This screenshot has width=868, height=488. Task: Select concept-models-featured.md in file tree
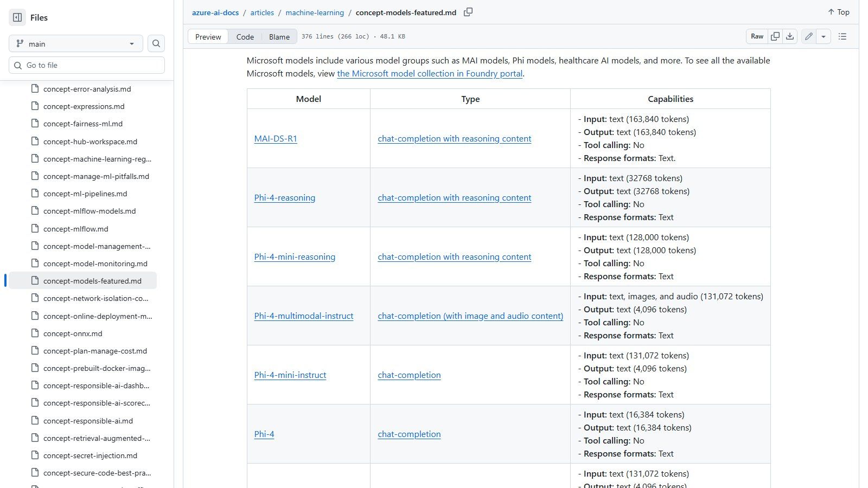click(x=83, y=281)
